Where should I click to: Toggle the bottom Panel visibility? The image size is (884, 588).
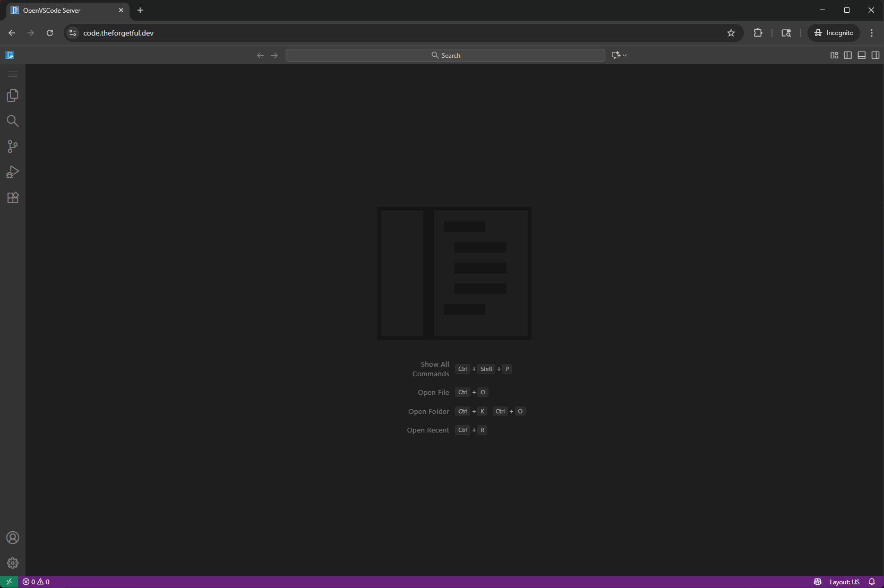(x=861, y=55)
